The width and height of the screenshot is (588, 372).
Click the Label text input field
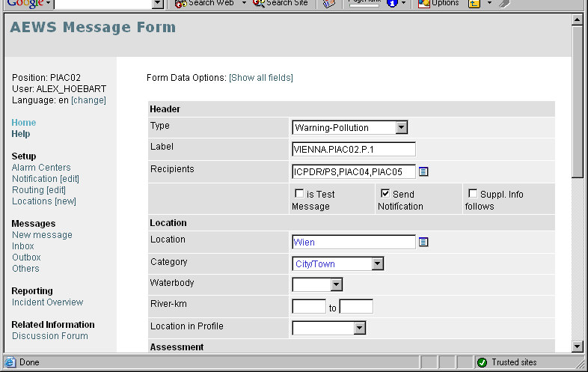pyautogui.click(x=353, y=149)
